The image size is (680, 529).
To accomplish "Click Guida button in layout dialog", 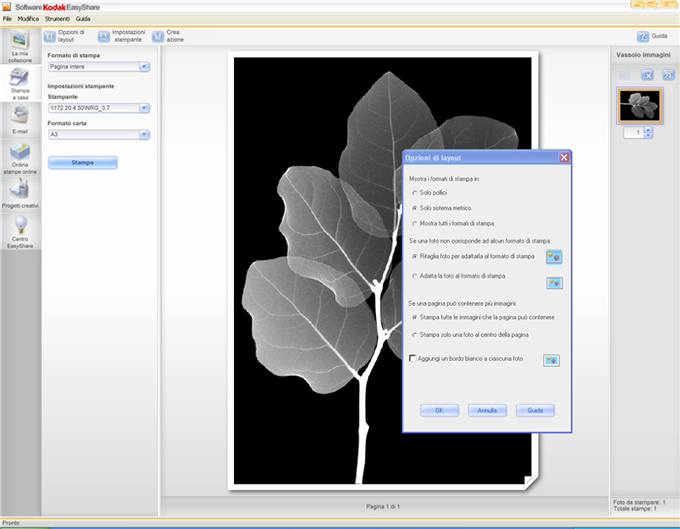I will (x=535, y=410).
